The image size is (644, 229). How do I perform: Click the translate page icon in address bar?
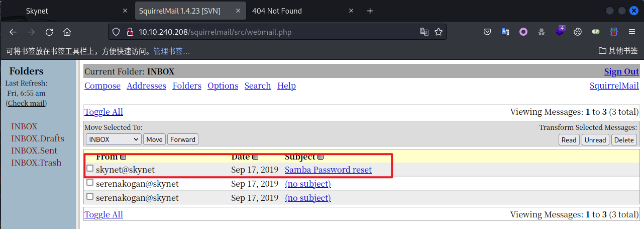pos(424,32)
